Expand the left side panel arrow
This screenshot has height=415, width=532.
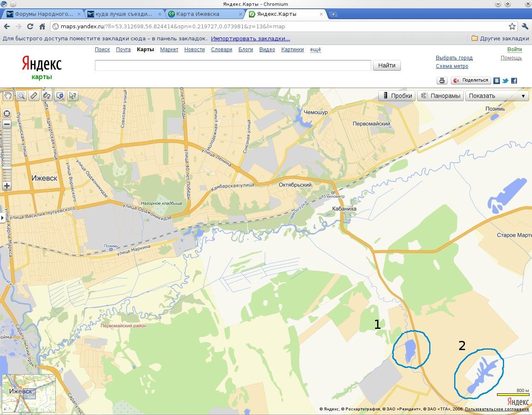[2, 217]
